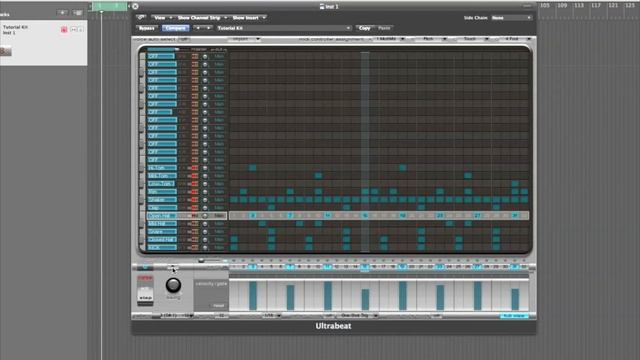This screenshot has height=360, width=640.
Task: Click velocity bar of step 15
Action: [365, 300]
